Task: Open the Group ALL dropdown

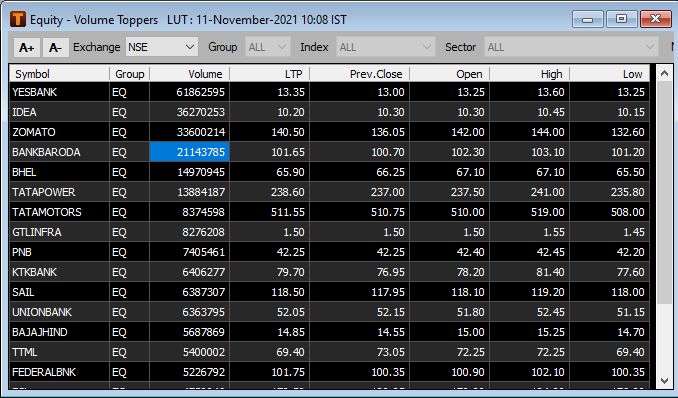Action: (268, 47)
